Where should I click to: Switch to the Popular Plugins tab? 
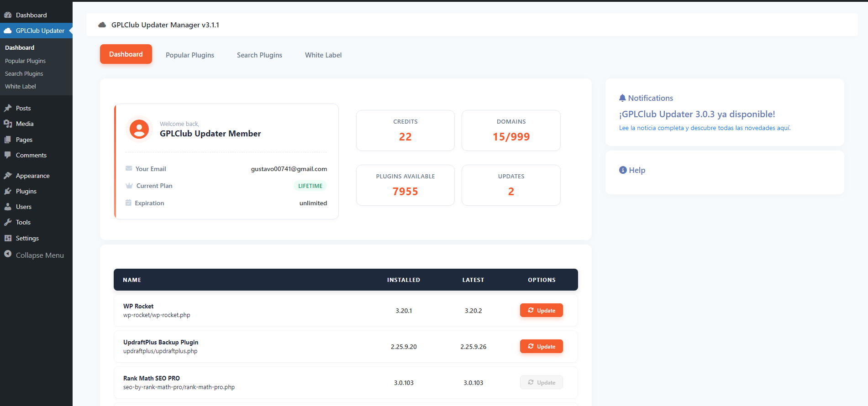[190, 55]
